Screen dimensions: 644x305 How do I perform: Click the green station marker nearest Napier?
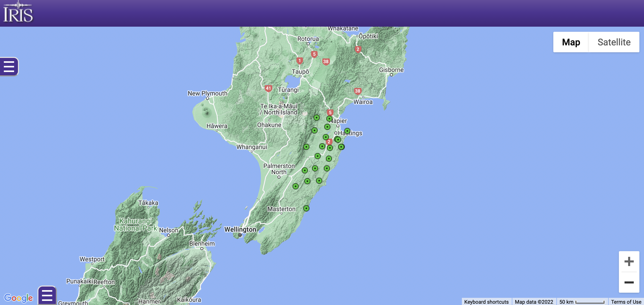point(329,119)
